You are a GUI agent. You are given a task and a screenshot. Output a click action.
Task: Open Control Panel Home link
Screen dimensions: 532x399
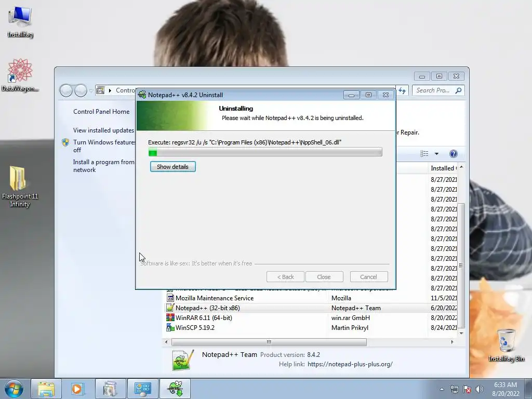click(x=101, y=112)
